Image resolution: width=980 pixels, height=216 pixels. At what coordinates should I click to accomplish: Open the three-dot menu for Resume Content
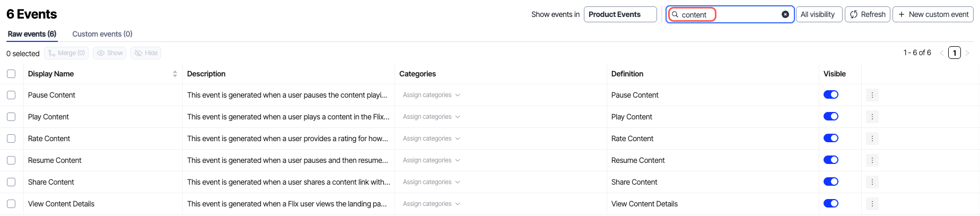click(x=872, y=160)
